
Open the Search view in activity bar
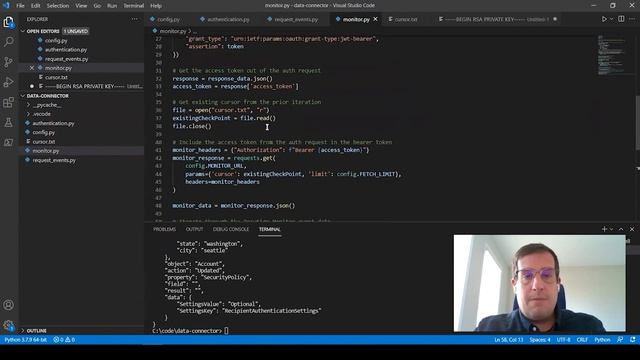9,42
